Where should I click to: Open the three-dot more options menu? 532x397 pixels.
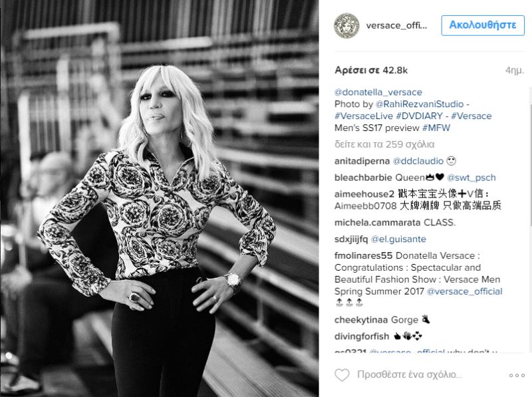point(517,375)
